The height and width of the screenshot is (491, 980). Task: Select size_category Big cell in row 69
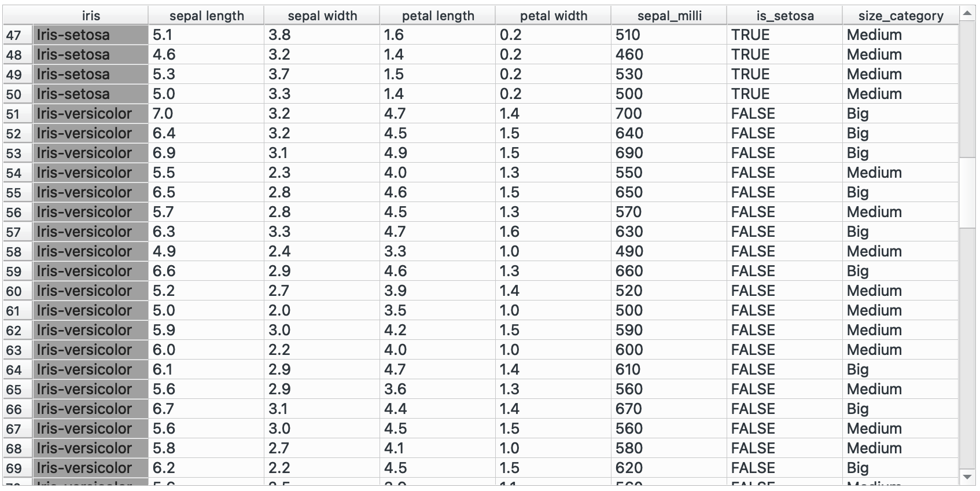(901, 468)
